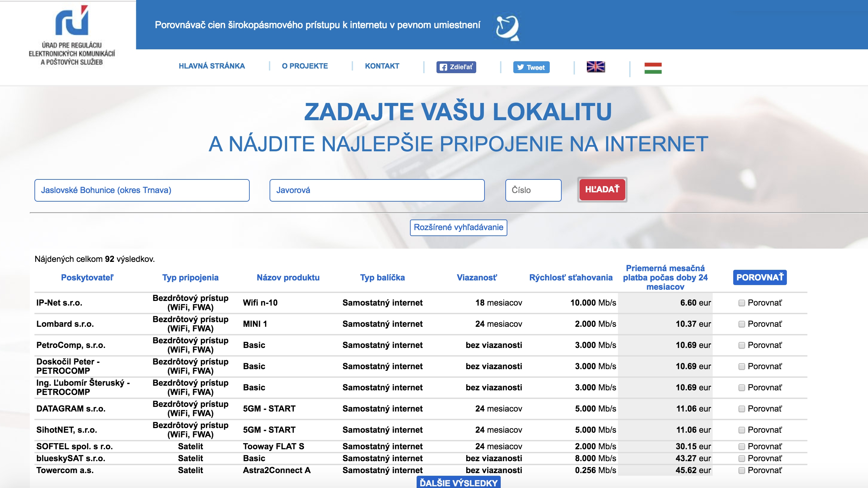This screenshot has width=868, height=488.
Task: Click product name Tooway FLAT S
Action: click(x=274, y=446)
